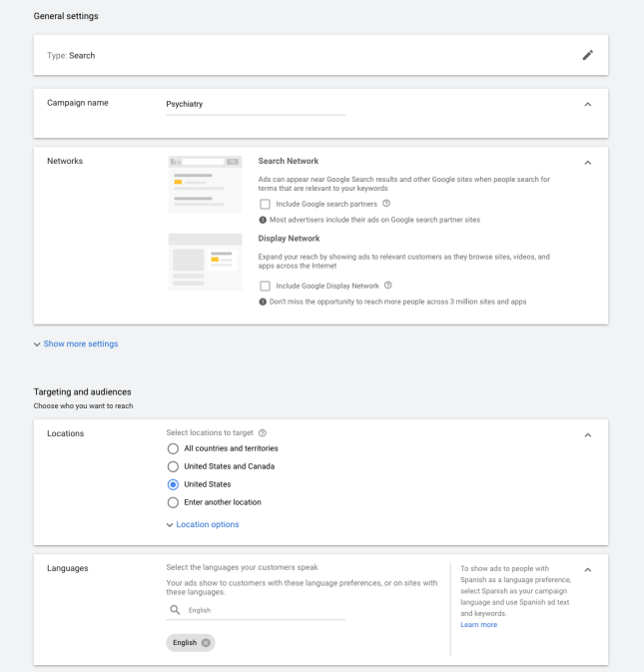The width and height of the screenshot is (644, 672).
Task: Click the pencil edit icon for Type
Action: (587, 55)
